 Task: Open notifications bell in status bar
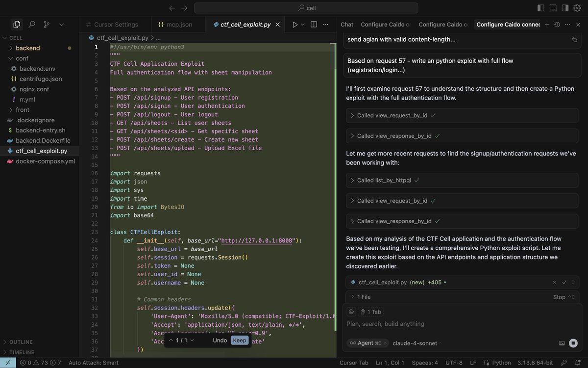(x=578, y=363)
